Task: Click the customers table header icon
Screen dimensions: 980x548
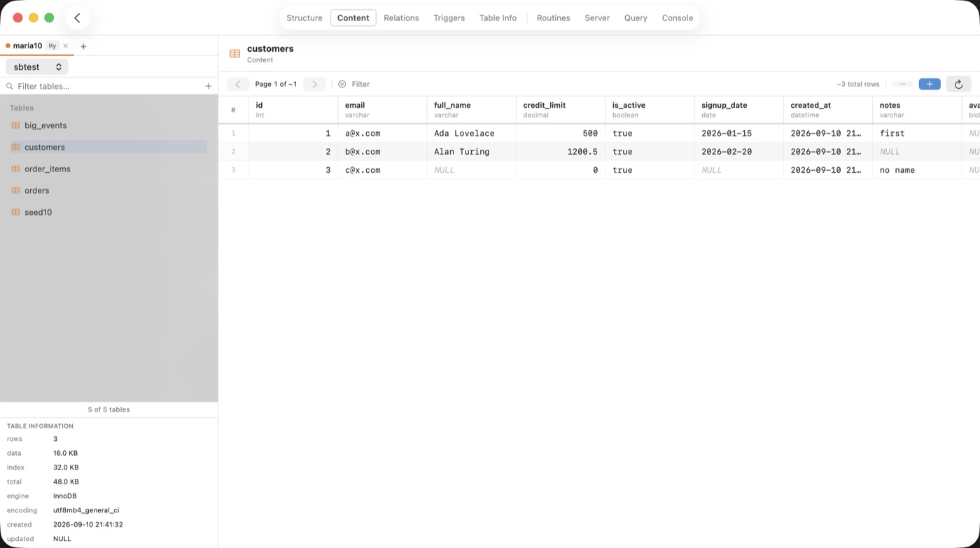Action: point(235,53)
